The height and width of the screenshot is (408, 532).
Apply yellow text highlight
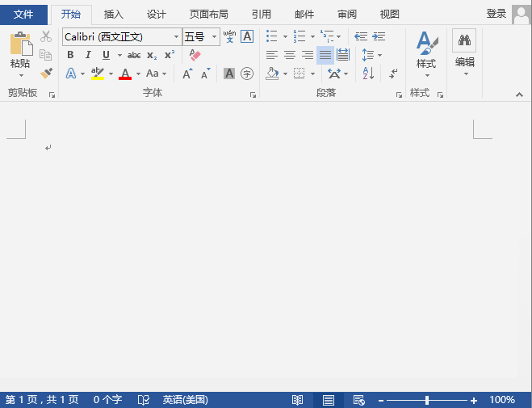(x=98, y=74)
